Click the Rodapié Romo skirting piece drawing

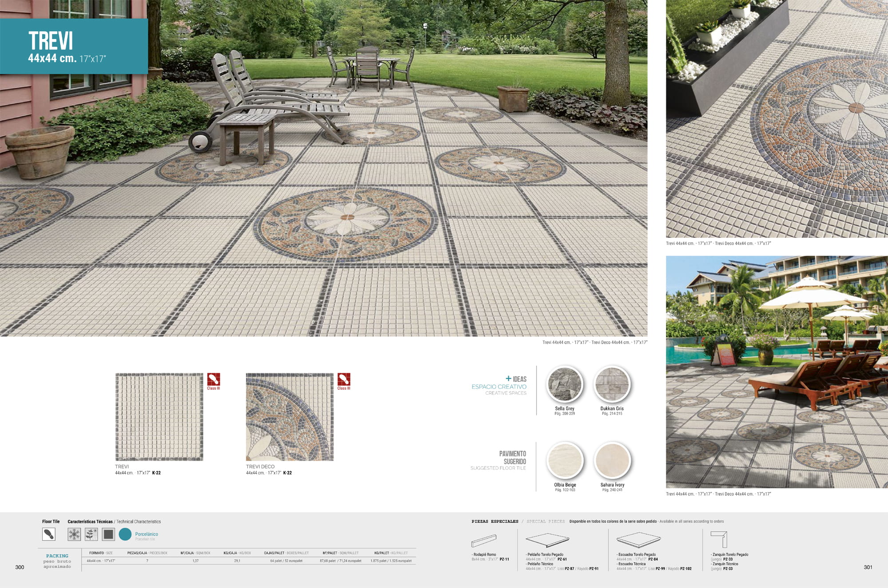[x=484, y=541]
